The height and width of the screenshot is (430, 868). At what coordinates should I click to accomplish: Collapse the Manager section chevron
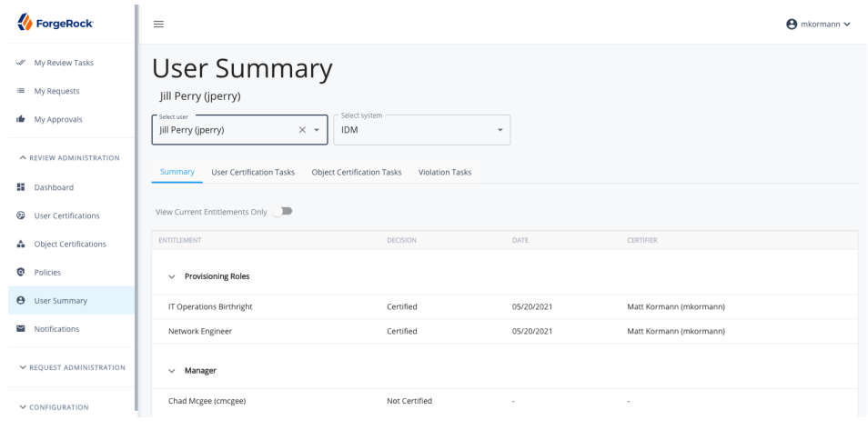(172, 371)
